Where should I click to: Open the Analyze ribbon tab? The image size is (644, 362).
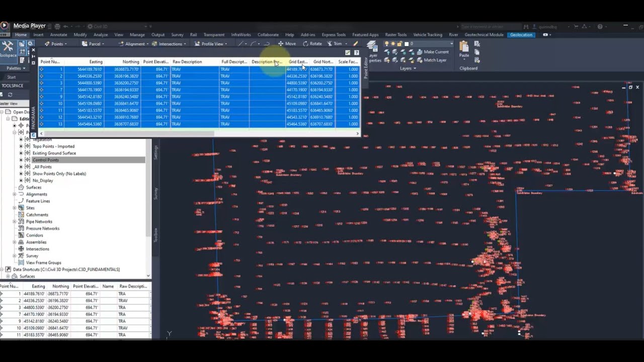101,35
